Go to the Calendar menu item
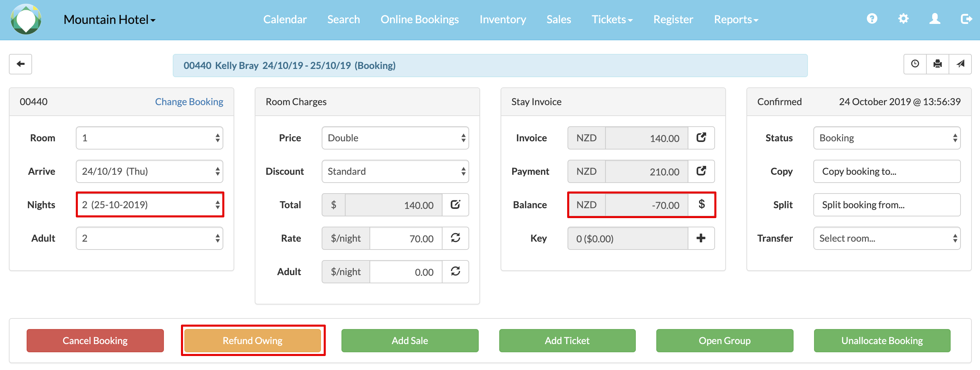 point(284,19)
